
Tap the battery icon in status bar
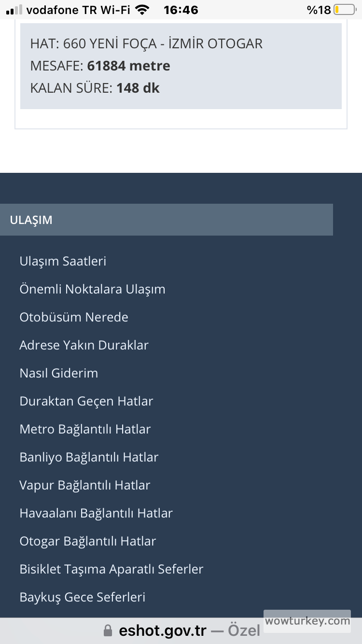pyautogui.click(x=344, y=10)
